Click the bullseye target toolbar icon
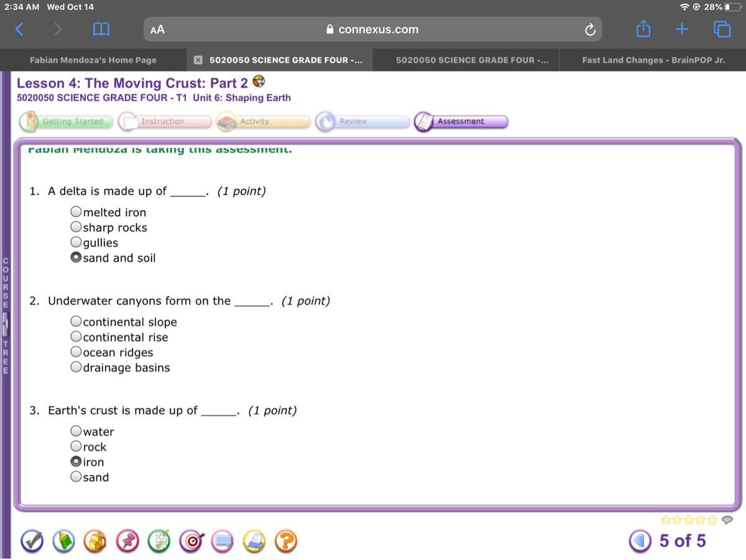 (x=191, y=541)
